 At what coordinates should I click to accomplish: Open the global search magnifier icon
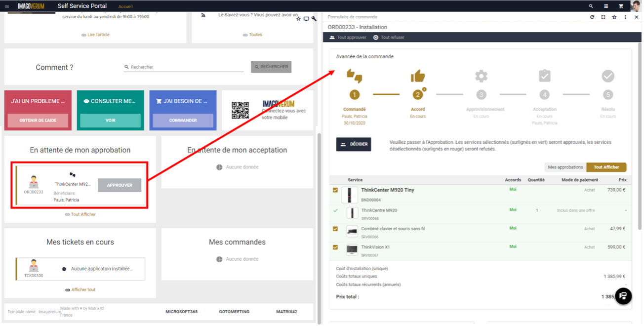(x=591, y=6)
